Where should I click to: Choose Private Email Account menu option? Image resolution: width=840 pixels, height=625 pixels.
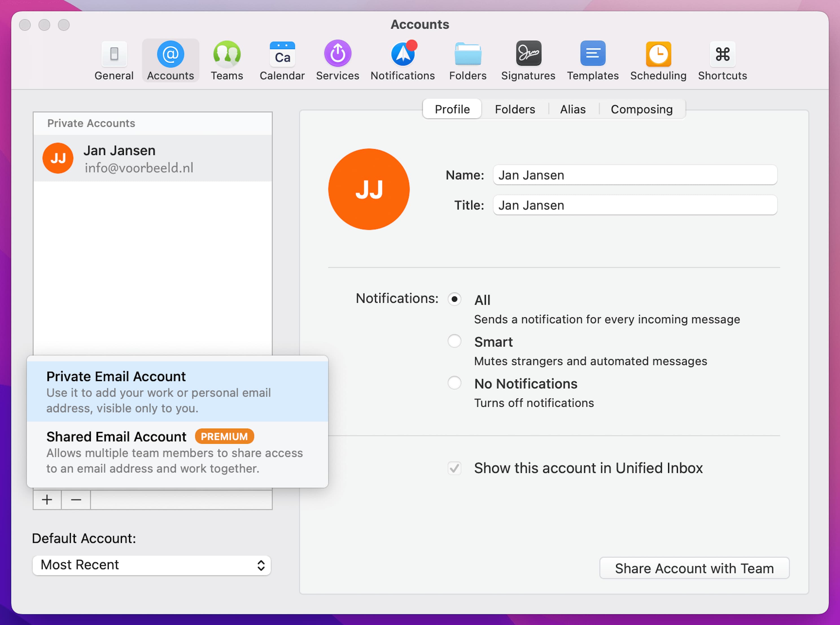[177, 392]
